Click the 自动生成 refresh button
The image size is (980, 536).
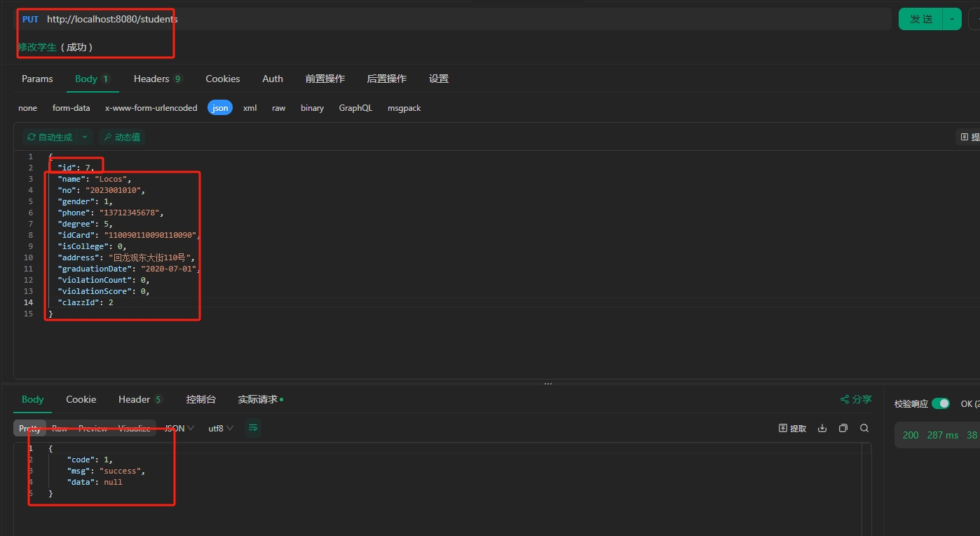click(49, 137)
